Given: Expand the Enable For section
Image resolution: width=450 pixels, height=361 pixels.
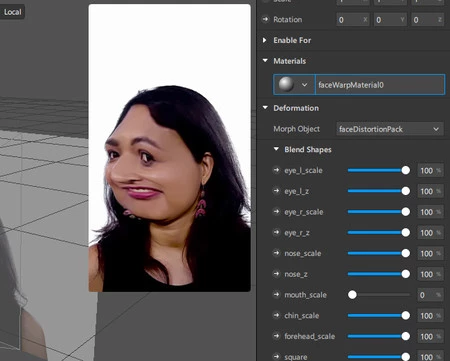Looking at the screenshot, I should point(265,40).
